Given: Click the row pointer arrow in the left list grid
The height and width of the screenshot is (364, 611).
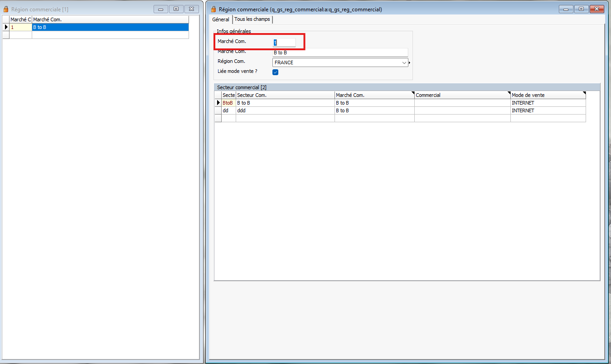Looking at the screenshot, I should coord(6,27).
